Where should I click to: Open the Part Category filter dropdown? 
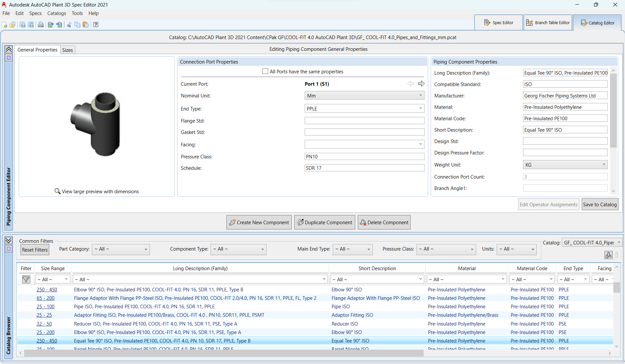point(121,249)
